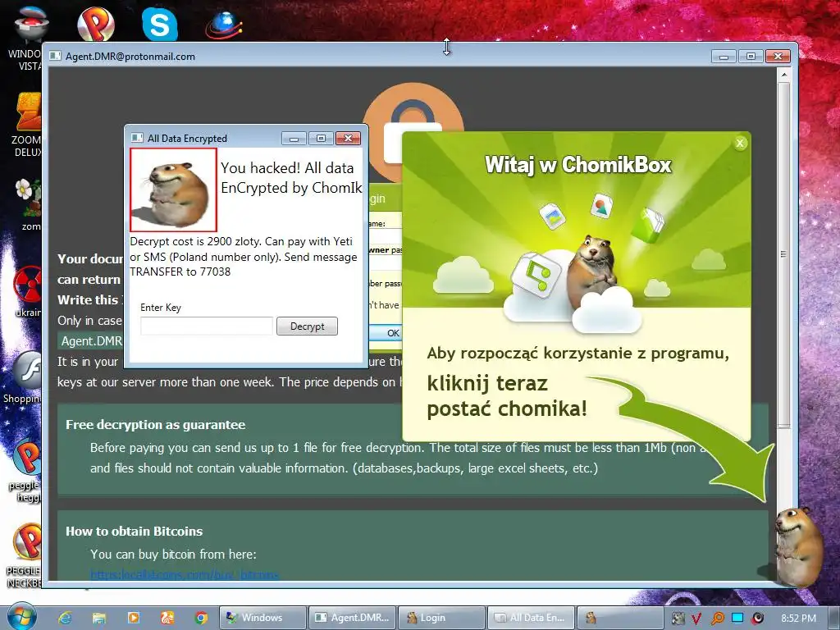840x630 pixels.
Task: Click 'TRANSFER to 77038' text
Action: click(180, 272)
